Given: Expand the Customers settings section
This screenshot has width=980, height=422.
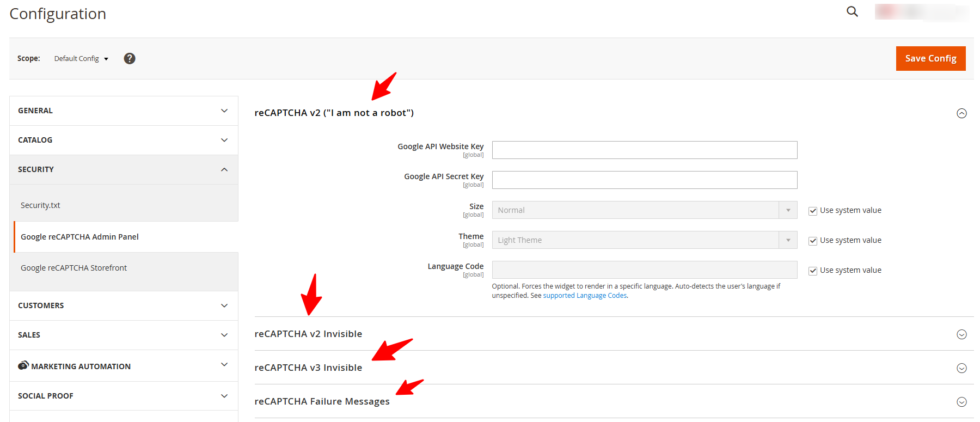Looking at the screenshot, I should [124, 305].
